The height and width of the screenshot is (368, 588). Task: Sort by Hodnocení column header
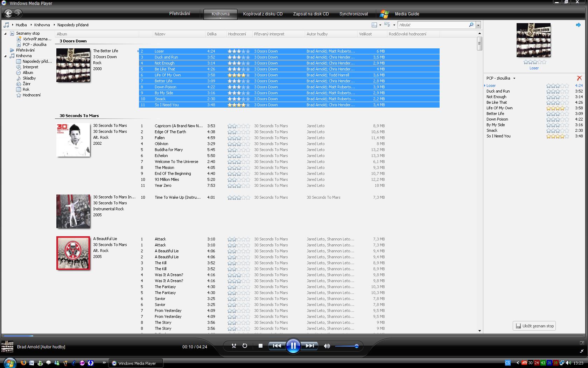coord(239,34)
